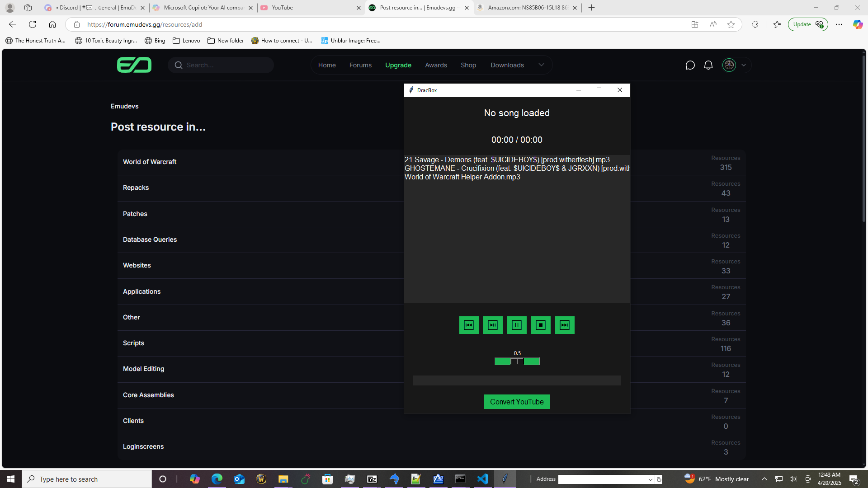
Task: Open forum notifications bell
Action: tap(708, 65)
